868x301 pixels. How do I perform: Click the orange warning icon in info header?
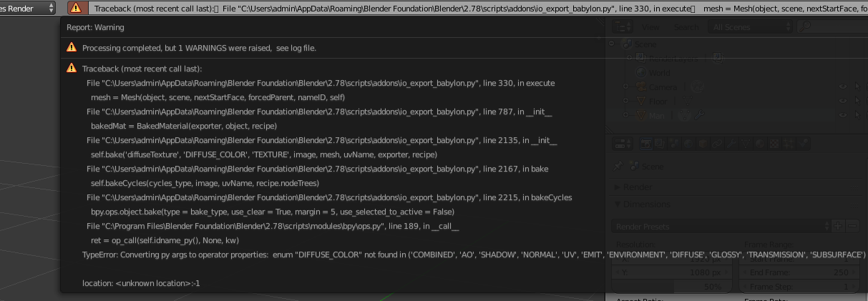(x=75, y=8)
